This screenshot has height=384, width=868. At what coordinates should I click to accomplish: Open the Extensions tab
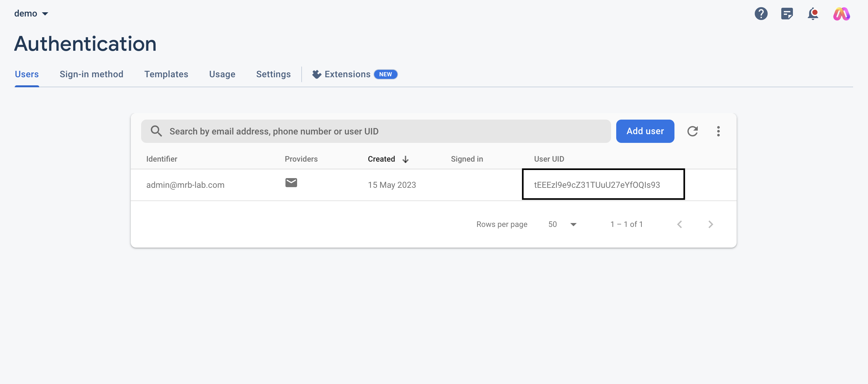pyautogui.click(x=347, y=74)
